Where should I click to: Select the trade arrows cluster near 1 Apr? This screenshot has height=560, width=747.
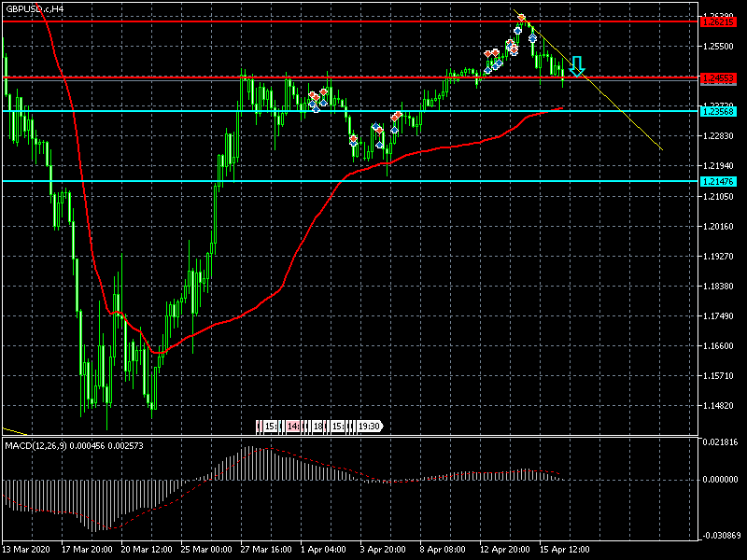point(317,99)
